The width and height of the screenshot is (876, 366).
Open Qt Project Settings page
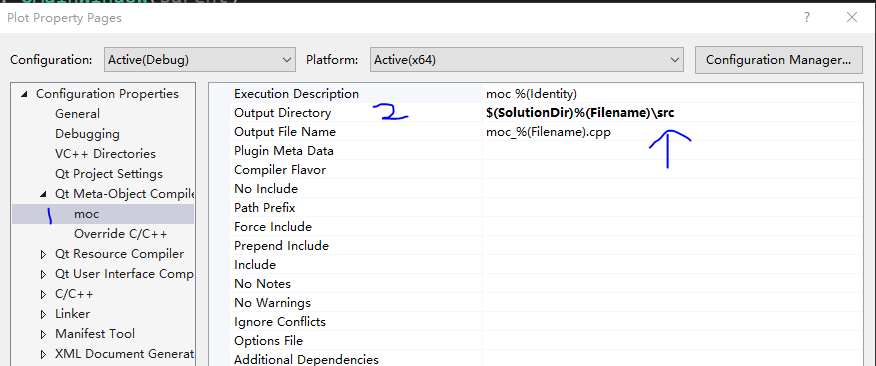(x=108, y=174)
